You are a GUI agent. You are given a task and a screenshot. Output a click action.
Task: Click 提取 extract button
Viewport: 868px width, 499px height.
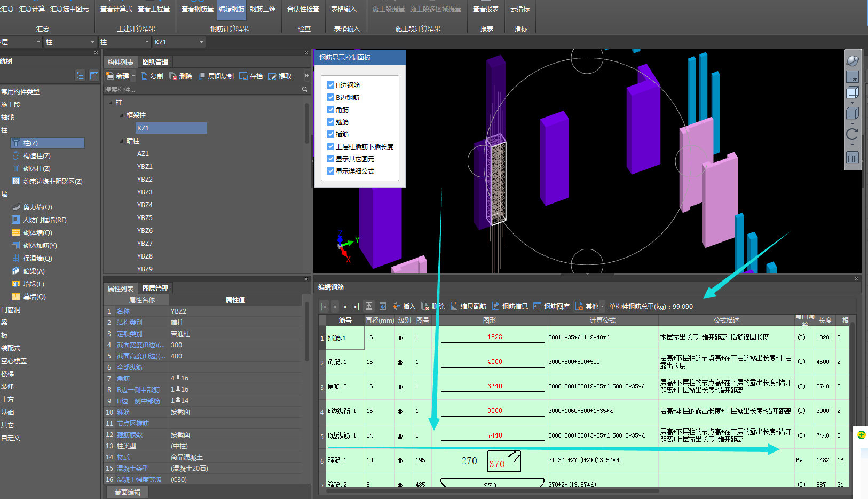pyautogui.click(x=280, y=76)
